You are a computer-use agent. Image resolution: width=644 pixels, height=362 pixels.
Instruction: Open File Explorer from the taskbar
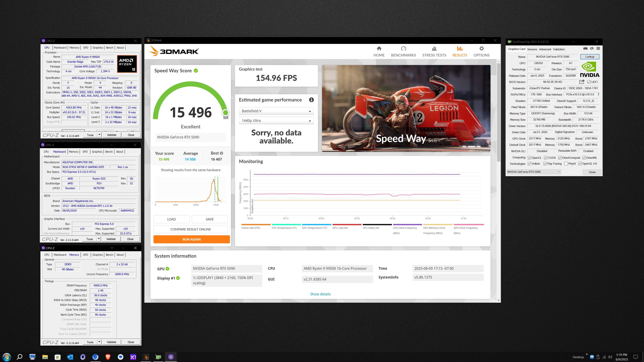45,357
